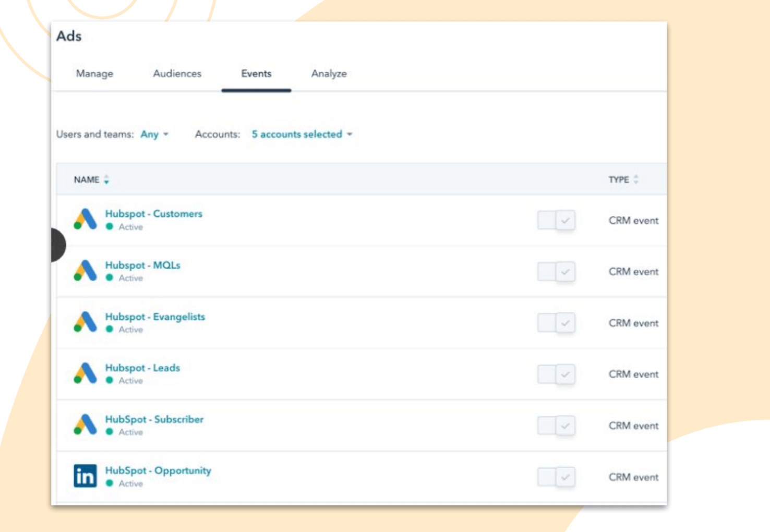Sort events by the NAME column arrows
The image size is (770, 532).
click(x=106, y=180)
